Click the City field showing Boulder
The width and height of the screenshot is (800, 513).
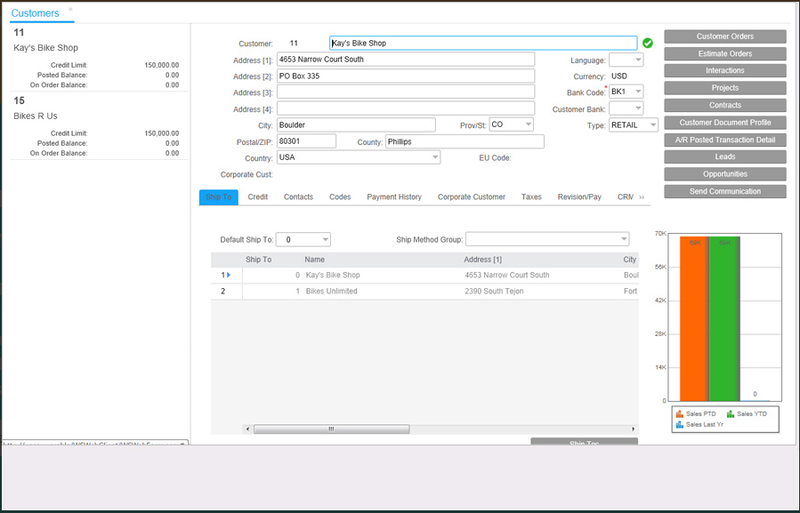pyautogui.click(x=356, y=125)
